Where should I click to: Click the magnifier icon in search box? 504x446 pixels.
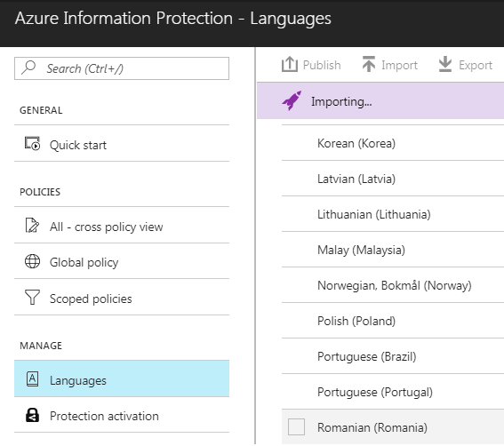(28, 68)
